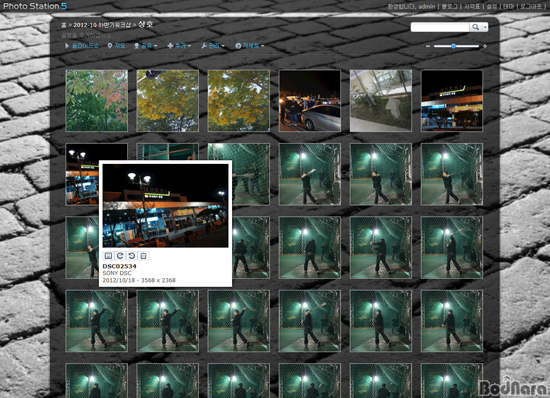This screenshot has width=550, height=398.
Task: Click the thumbnail size slider handle
Action: coord(454,46)
